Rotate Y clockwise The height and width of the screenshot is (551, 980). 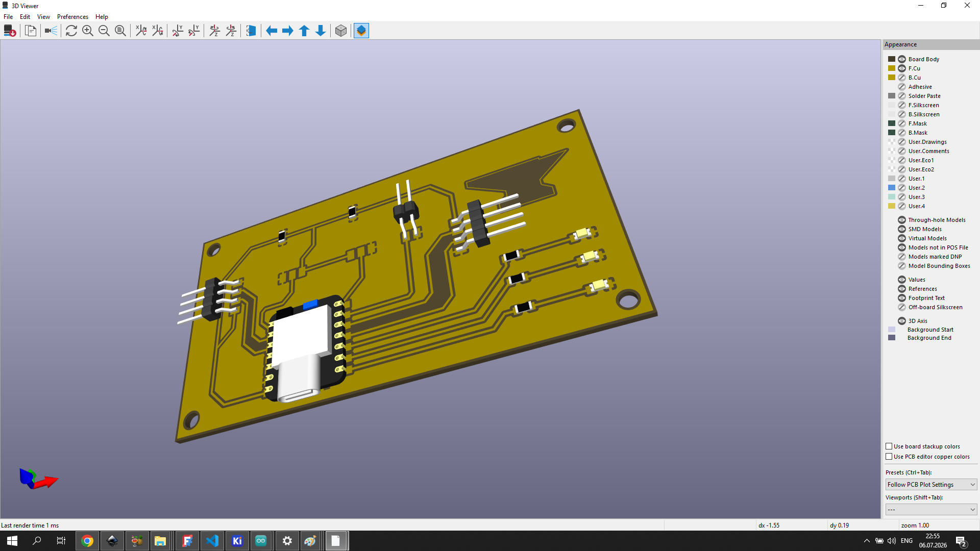(178, 31)
